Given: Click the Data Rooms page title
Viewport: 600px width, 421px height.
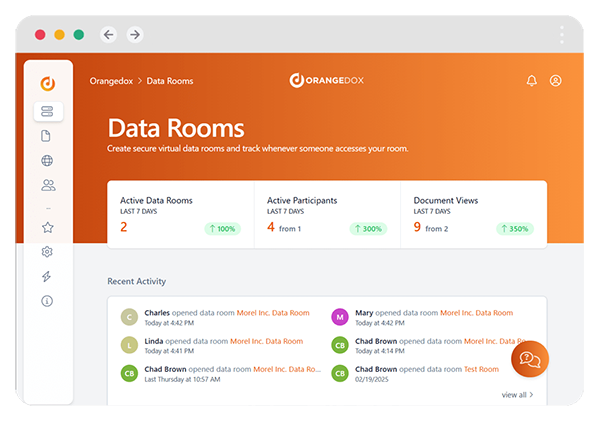Looking at the screenshot, I should coord(176,128).
